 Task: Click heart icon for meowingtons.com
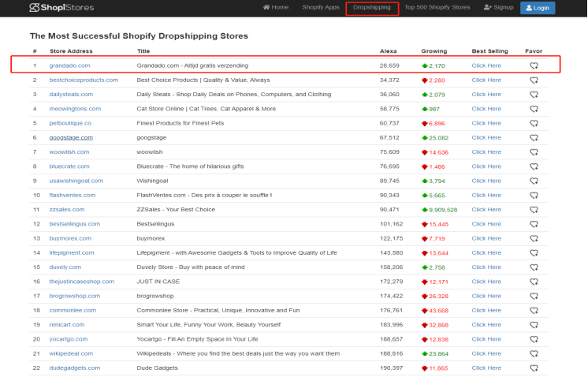534,109
